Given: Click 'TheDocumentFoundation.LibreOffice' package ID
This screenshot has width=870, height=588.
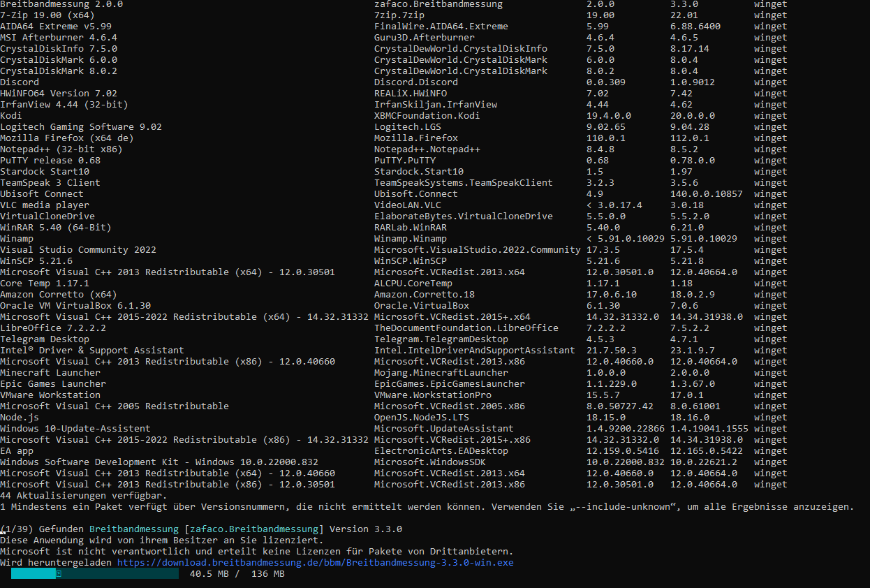Looking at the screenshot, I should click(466, 328).
